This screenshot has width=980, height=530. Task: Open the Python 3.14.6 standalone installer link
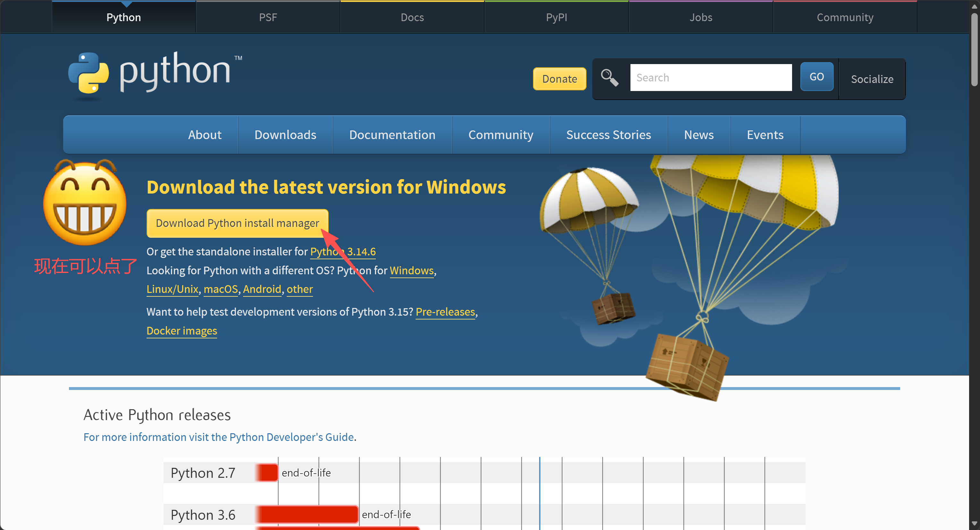coord(343,252)
